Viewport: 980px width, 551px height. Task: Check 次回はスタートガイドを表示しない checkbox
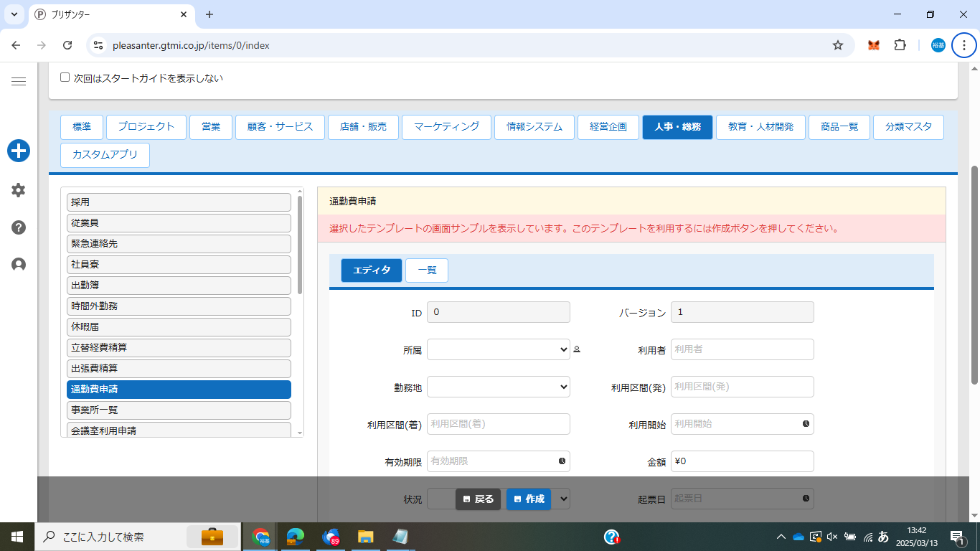pyautogui.click(x=65, y=77)
